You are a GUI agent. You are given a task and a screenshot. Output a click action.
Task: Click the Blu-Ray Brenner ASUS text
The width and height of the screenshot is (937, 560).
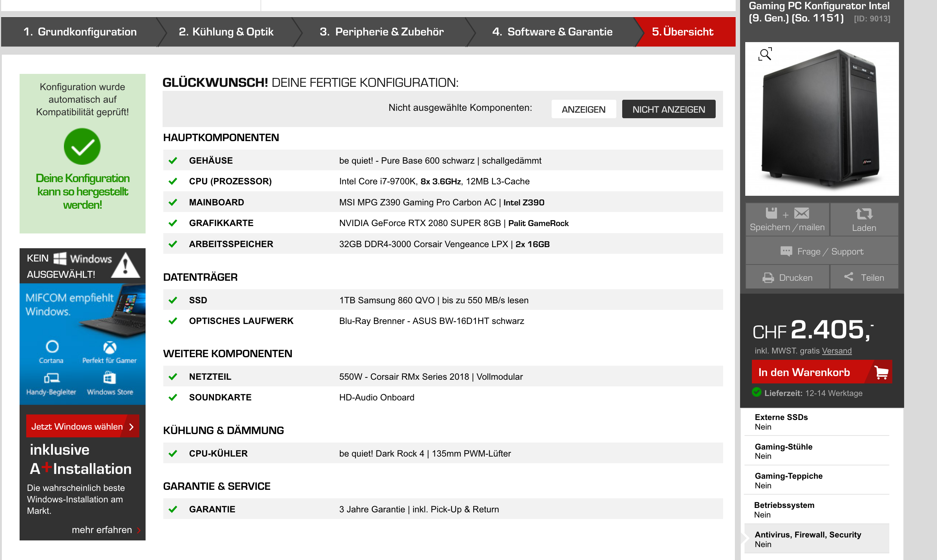[x=431, y=321]
